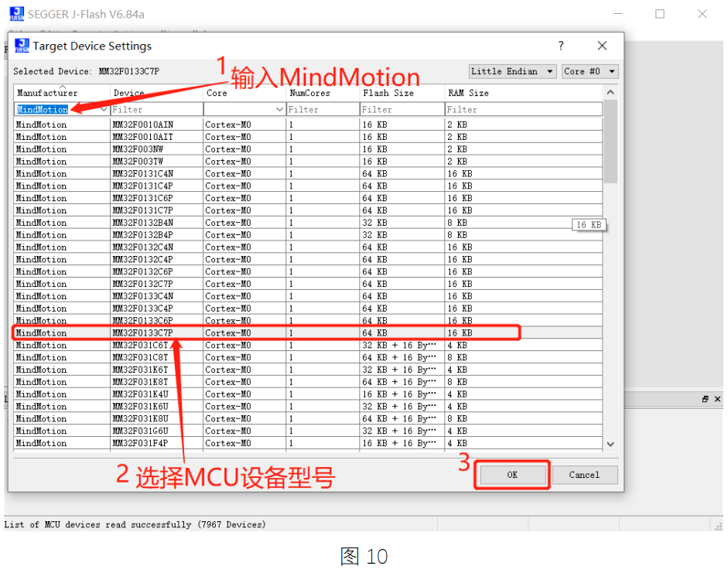This screenshot has width=728, height=573.
Task: Select device MM32F0132C4N
Action: click(x=308, y=247)
